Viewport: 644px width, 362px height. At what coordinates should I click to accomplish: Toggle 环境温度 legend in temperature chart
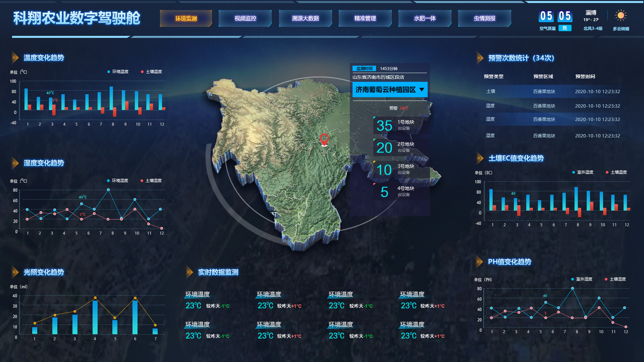click(118, 72)
